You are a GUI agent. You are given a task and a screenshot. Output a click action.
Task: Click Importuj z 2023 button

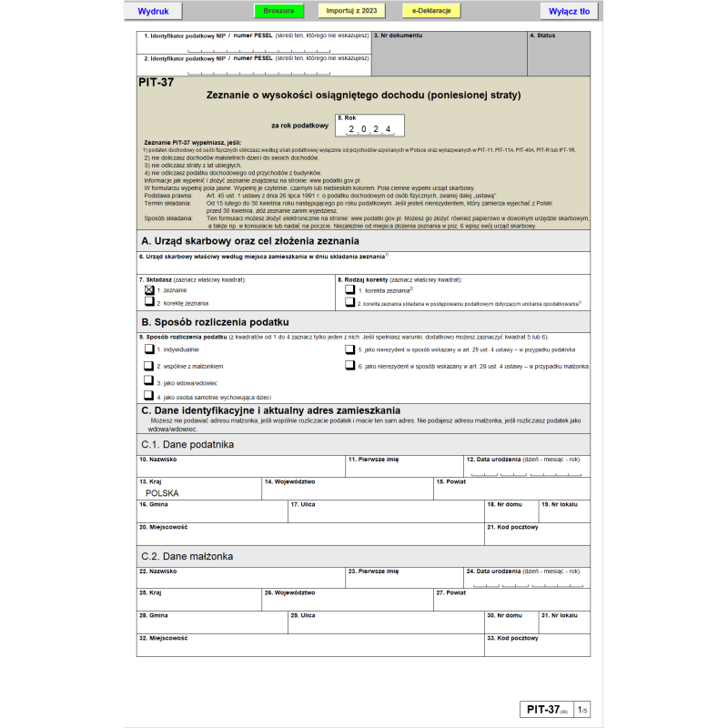click(x=351, y=12)
